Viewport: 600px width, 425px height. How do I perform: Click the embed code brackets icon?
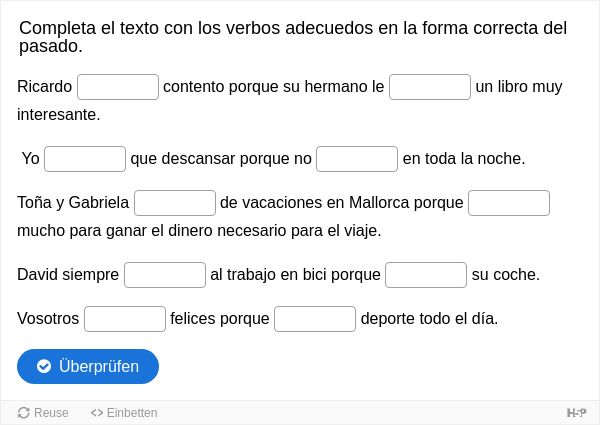tap(97, 413)
